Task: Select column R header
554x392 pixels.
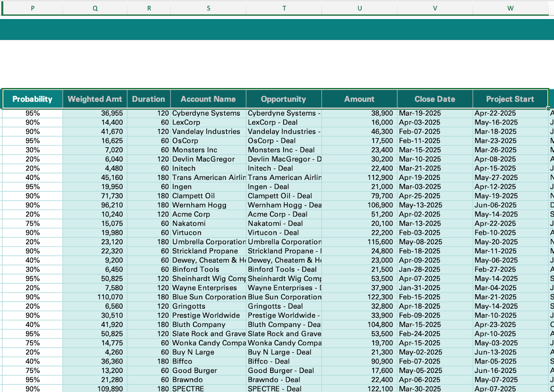Action: tap(149, 8)
